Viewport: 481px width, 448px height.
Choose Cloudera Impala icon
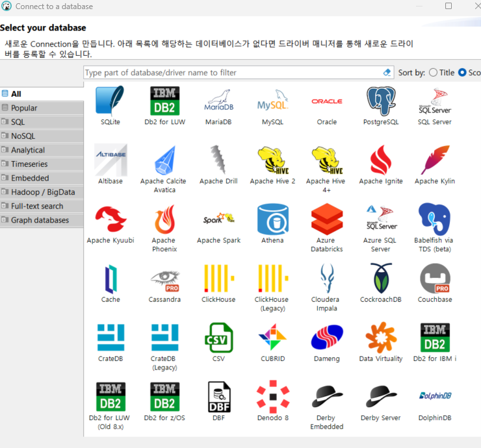(x=327, y=279)
